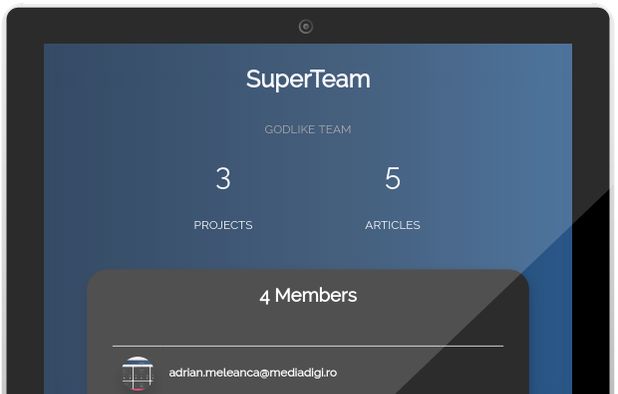This screenshot has width=618, height=394.
Task: Click the divider line above member list
Action: click(308, 346)
